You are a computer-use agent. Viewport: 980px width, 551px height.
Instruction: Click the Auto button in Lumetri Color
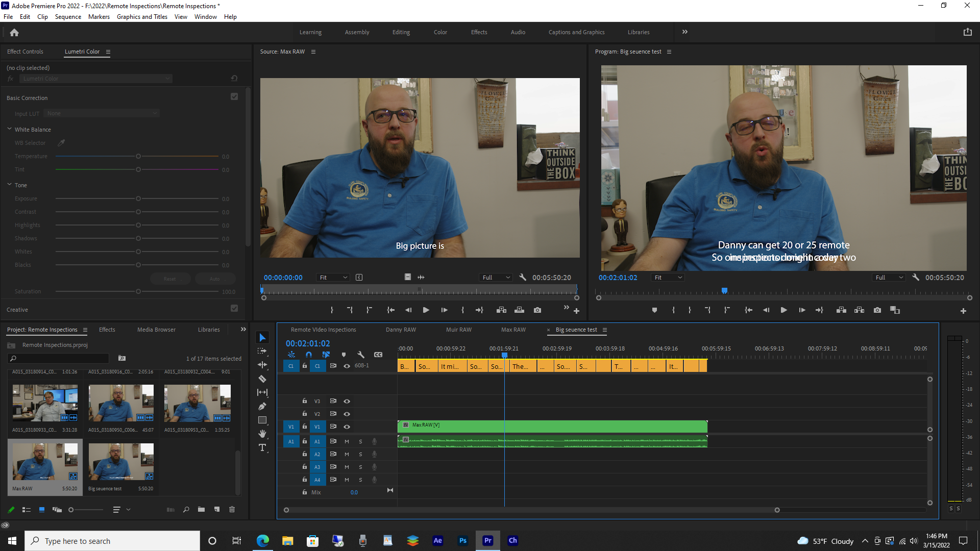click(215, 279)
